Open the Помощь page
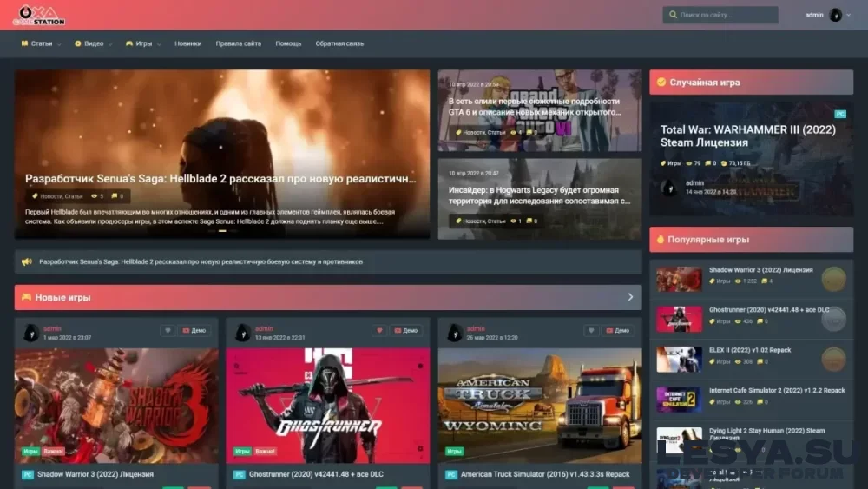Screen dimensions: 868x489 (x=288, y=43)
